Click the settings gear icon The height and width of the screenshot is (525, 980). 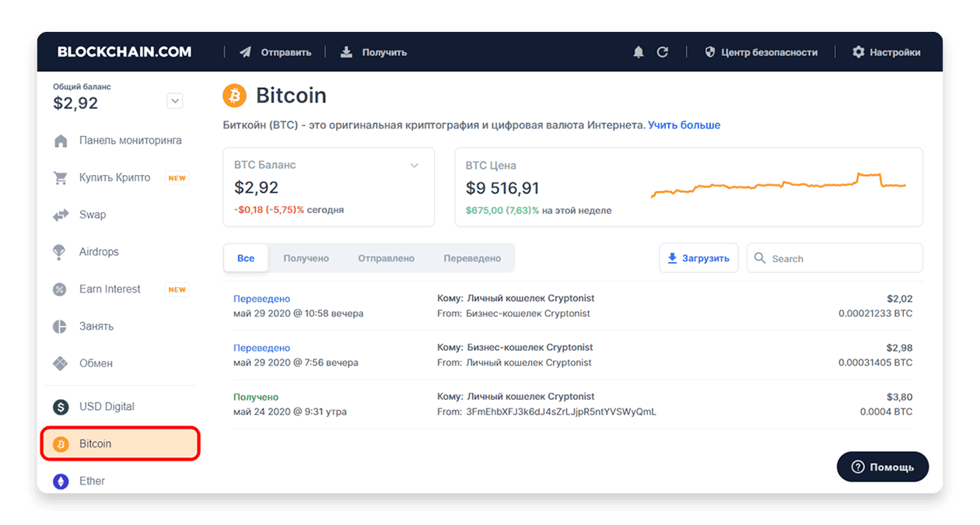coord(859,52)
